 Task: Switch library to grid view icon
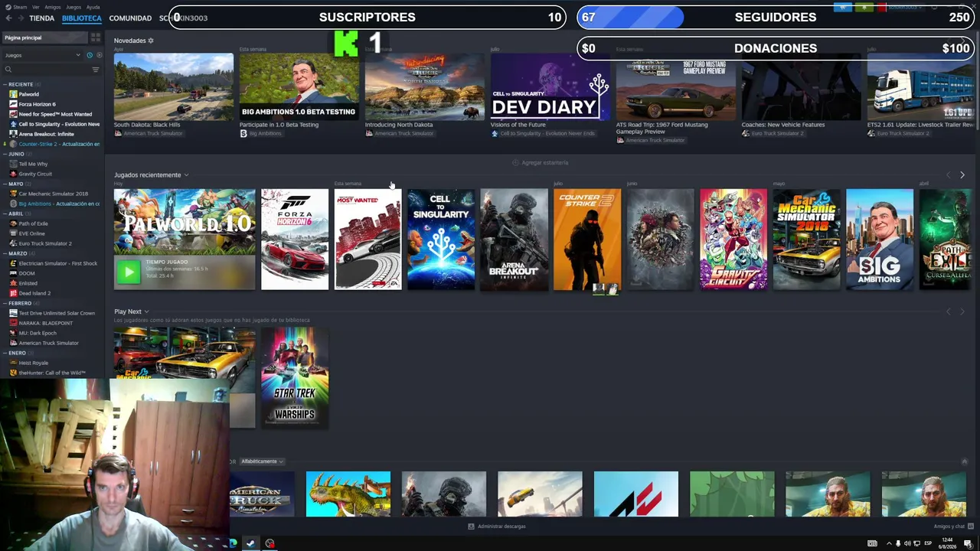point(96,37)
